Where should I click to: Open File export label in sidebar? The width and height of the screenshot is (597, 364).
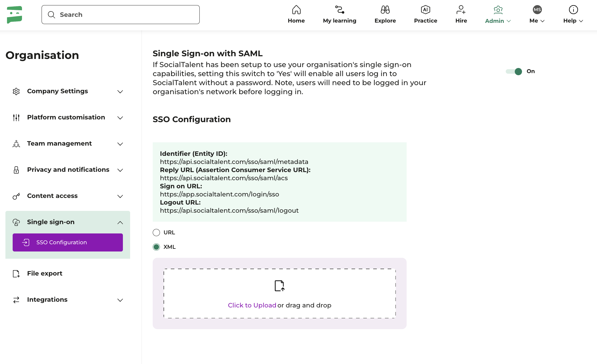point(45,273)
